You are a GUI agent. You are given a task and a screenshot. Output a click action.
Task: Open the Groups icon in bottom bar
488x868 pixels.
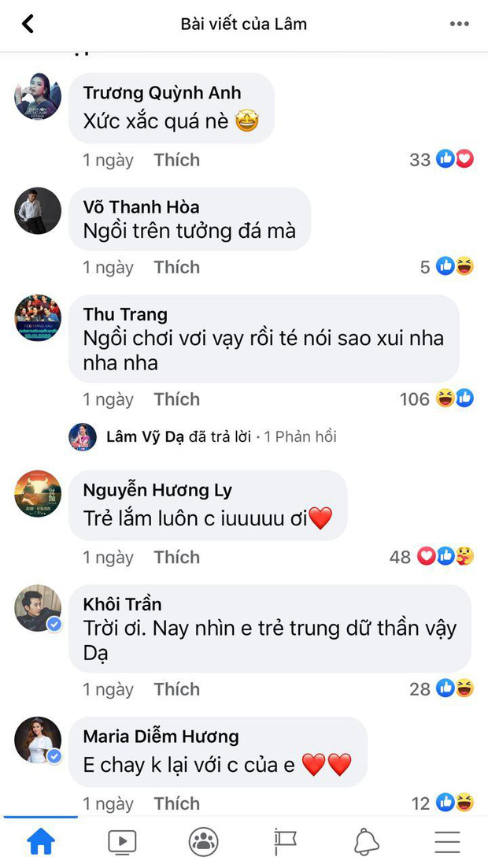(x=204, y=842)
